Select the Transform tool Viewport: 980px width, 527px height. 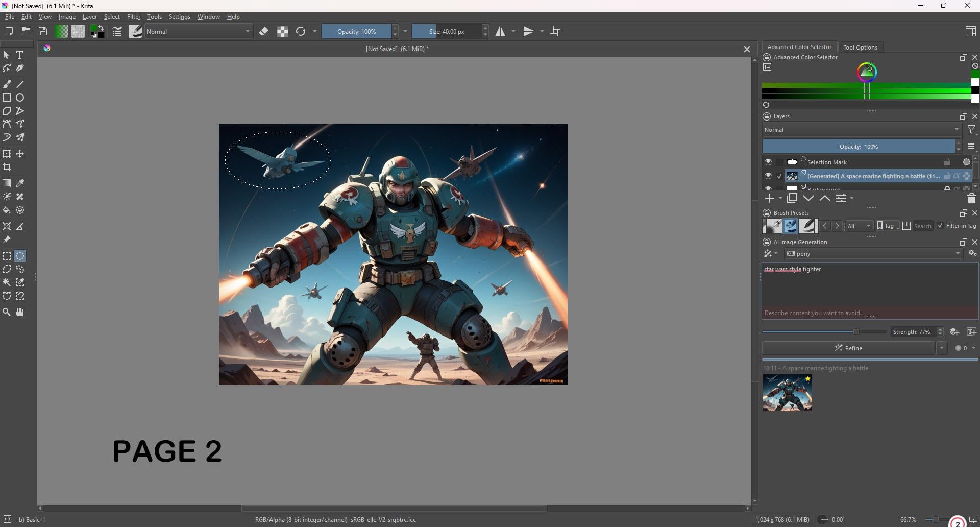pyautogui.click(x=7, y=154)
